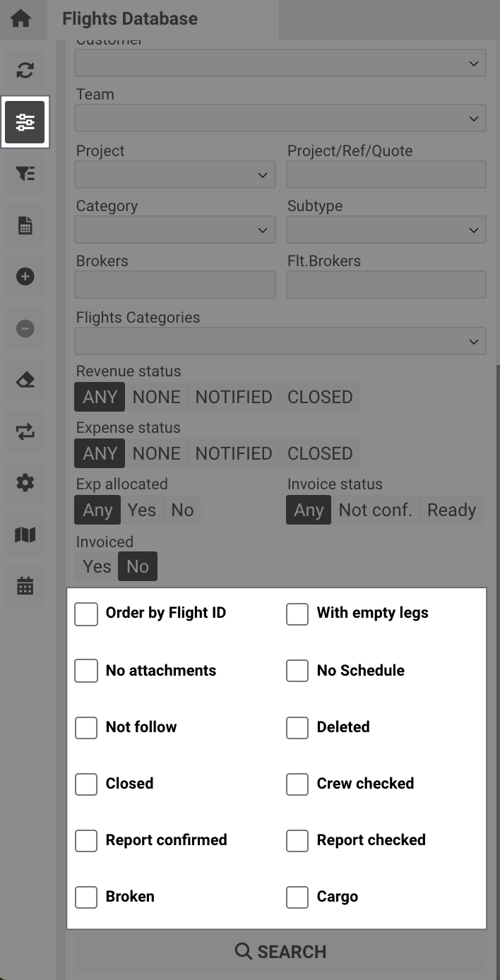
Task: Open the settings gear icon
Action: point(25,483)
